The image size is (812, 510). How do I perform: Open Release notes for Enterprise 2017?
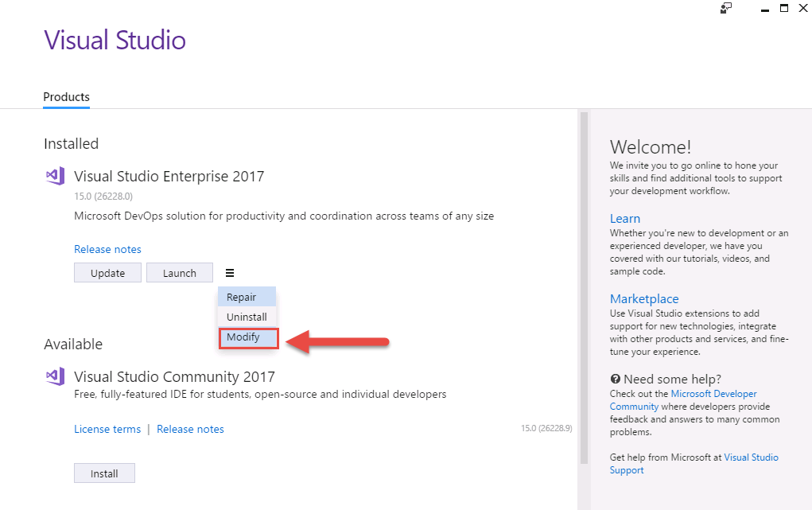point(107,249)
